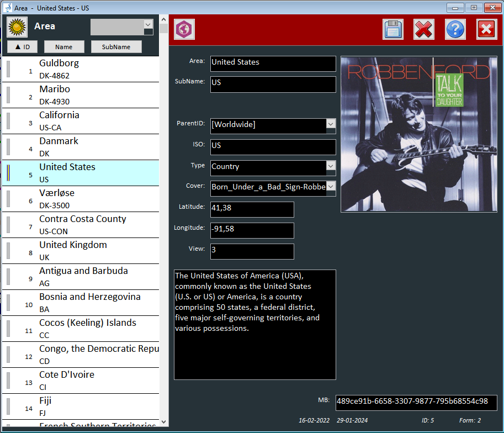Image resolution: width=504 pixels, height=433 pixels.
Task: Delete the record using the red X icon
Action: pos(423,29)
